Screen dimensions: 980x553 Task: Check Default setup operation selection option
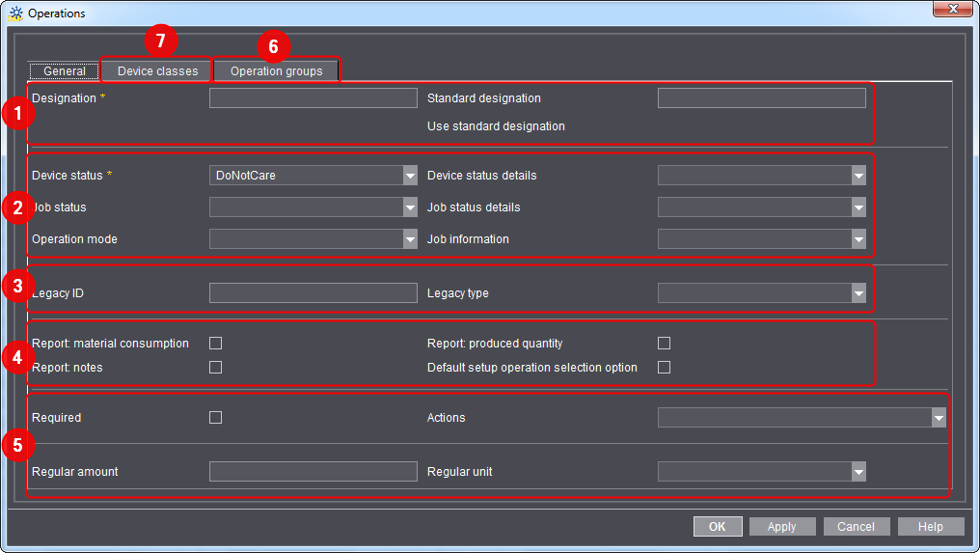click(x=664, y=367)
